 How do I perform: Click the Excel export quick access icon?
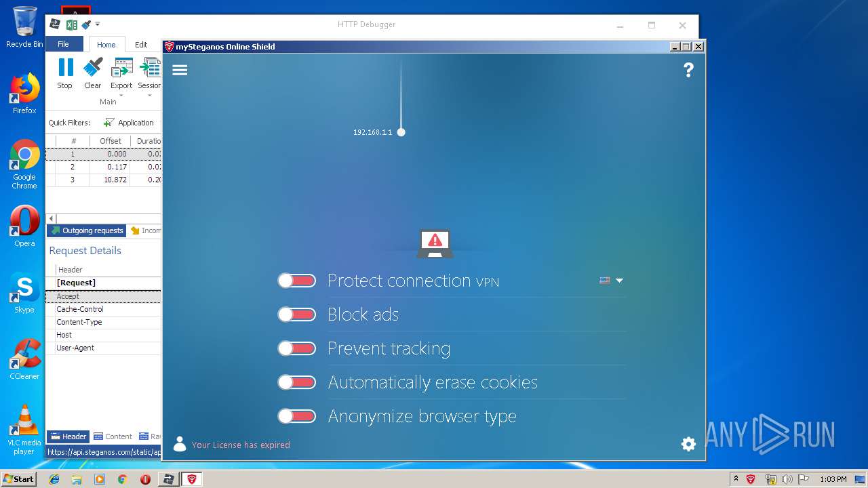[71, 24]
